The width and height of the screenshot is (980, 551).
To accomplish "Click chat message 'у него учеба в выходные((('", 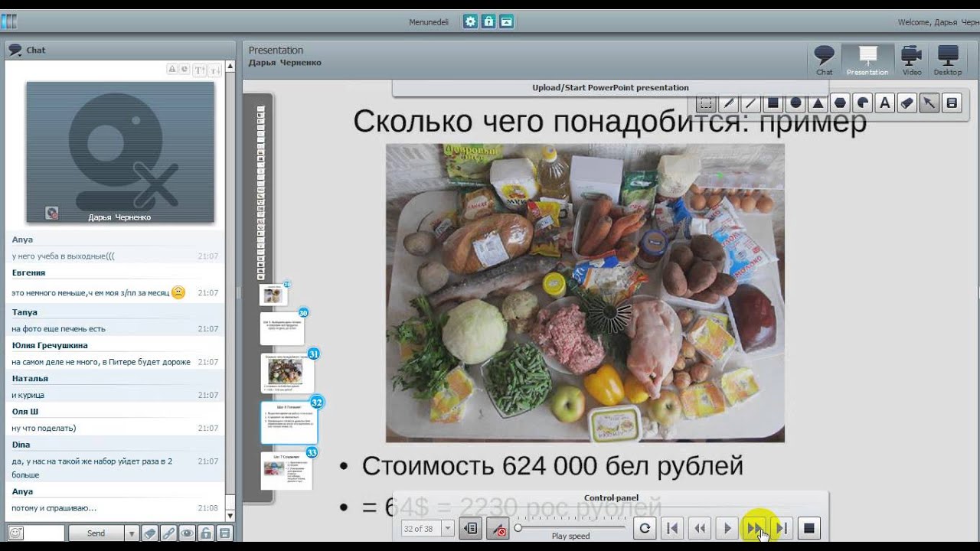I will tap(63, 256).
